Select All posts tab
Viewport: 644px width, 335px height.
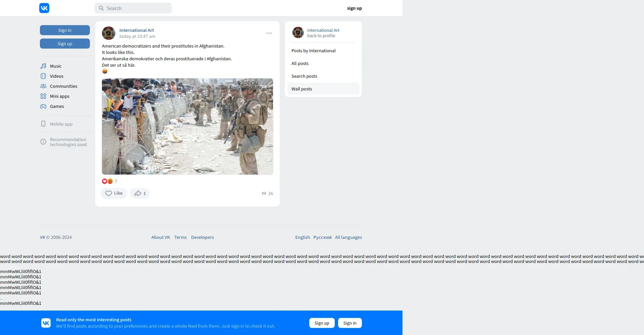(x=323, y=63)
